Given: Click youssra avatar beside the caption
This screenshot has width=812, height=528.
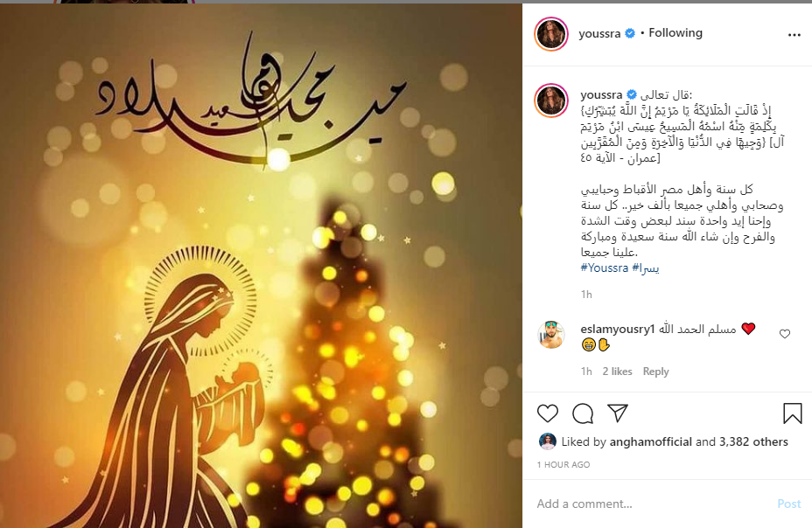Looking at the screenshot, I should [551, 101].
